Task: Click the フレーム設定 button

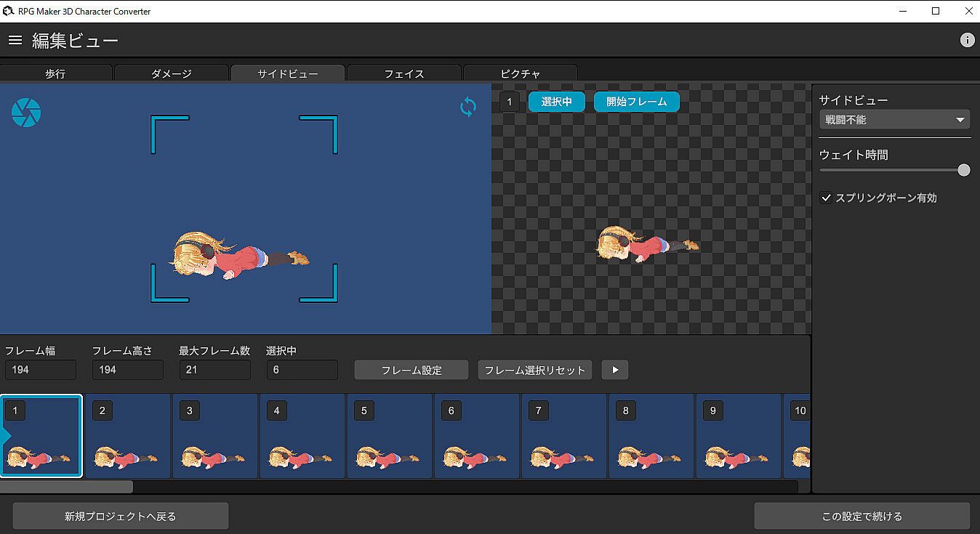Action: click(x=411, y=370)
